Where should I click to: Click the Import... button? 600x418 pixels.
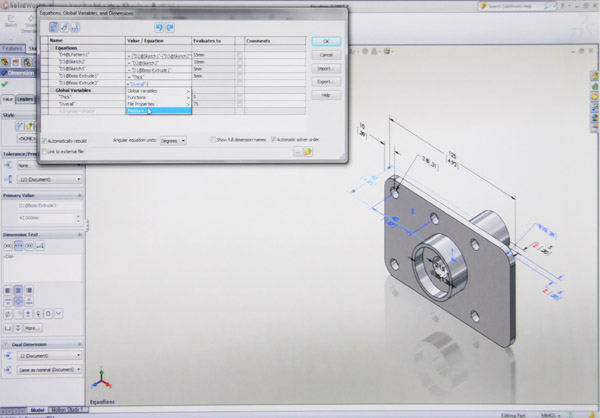pos(325,68)
